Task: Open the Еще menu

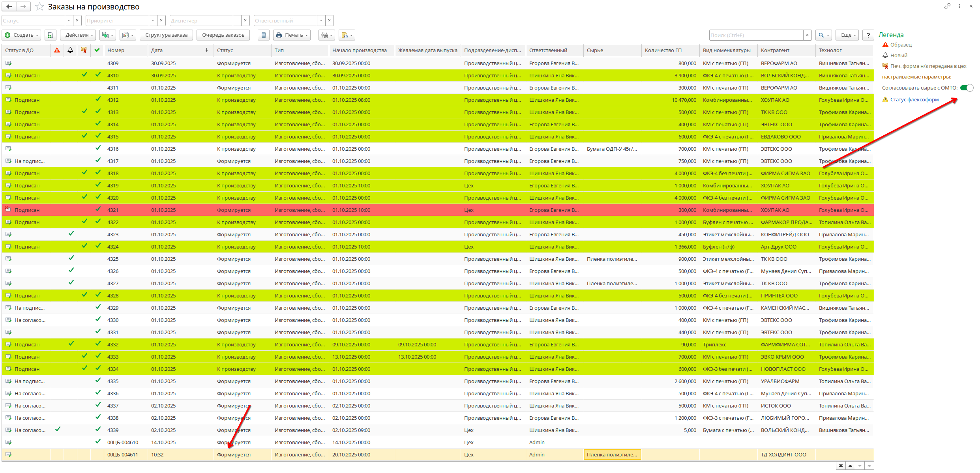Action: pos(848,35)
